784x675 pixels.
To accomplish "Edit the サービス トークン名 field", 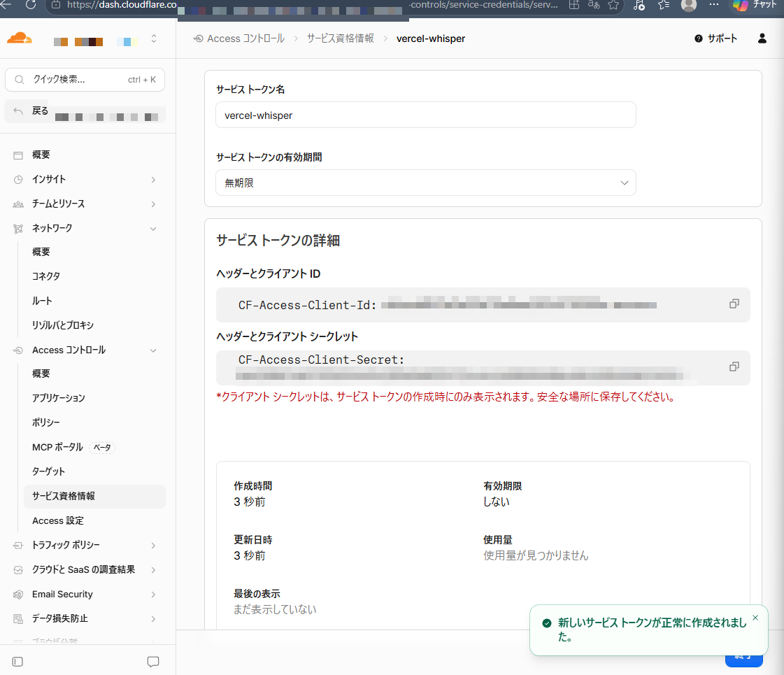I will [x=425, y=115].
